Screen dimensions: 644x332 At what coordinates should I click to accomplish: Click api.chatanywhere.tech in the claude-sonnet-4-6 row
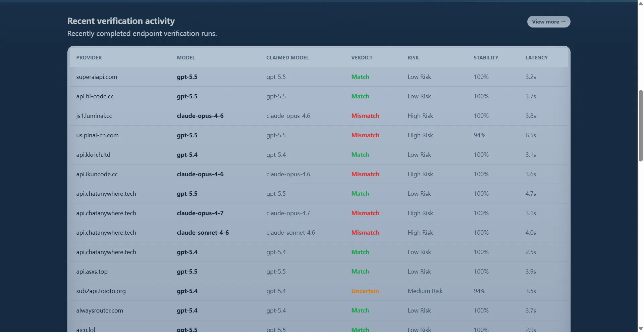click(106, 233)
